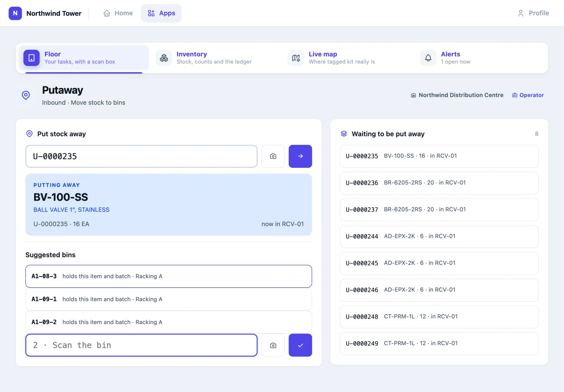
Task: Open camera scanner for unit field
Action: pyautogui.click(x=273, y=156)
